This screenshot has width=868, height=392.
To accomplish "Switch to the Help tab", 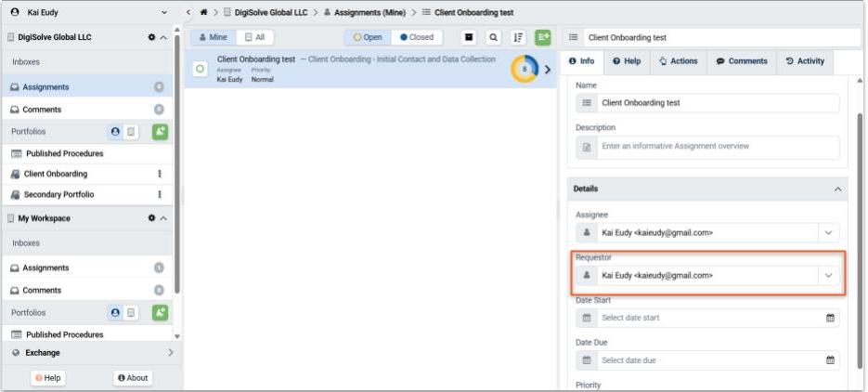I will tap(627, 61).
